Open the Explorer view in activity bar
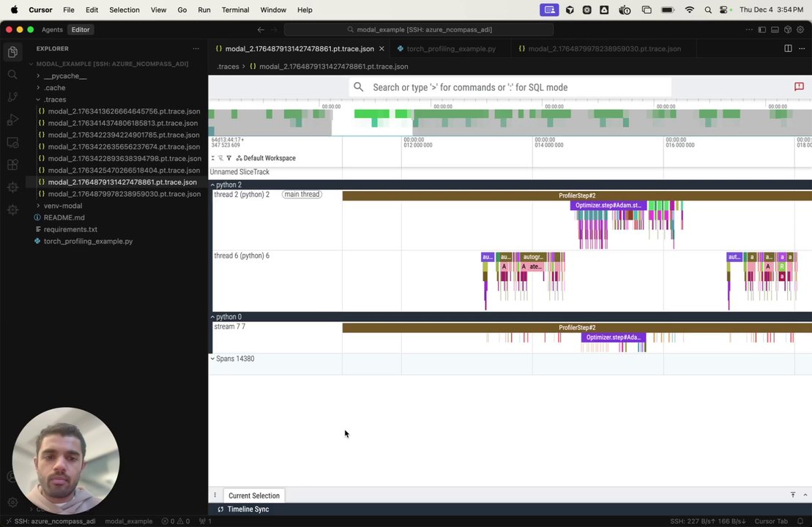Screen dimensions: 812x527 13,52
